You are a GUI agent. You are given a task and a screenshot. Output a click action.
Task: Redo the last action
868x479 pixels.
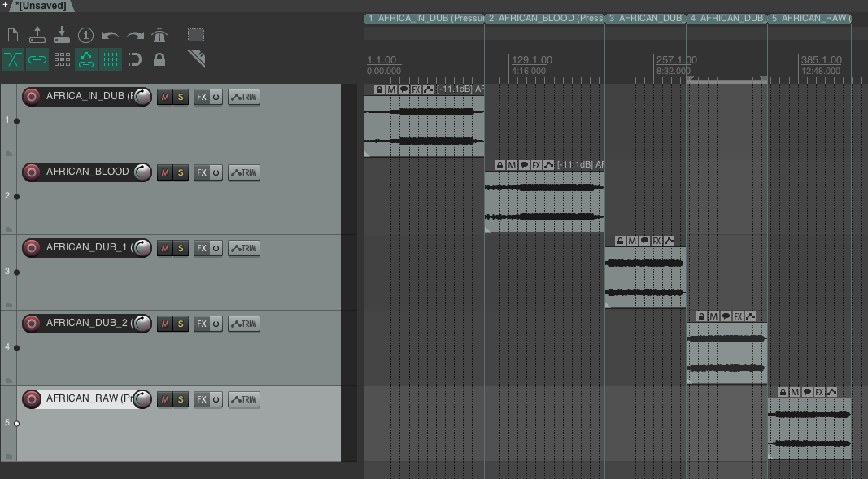click(135, 35)
